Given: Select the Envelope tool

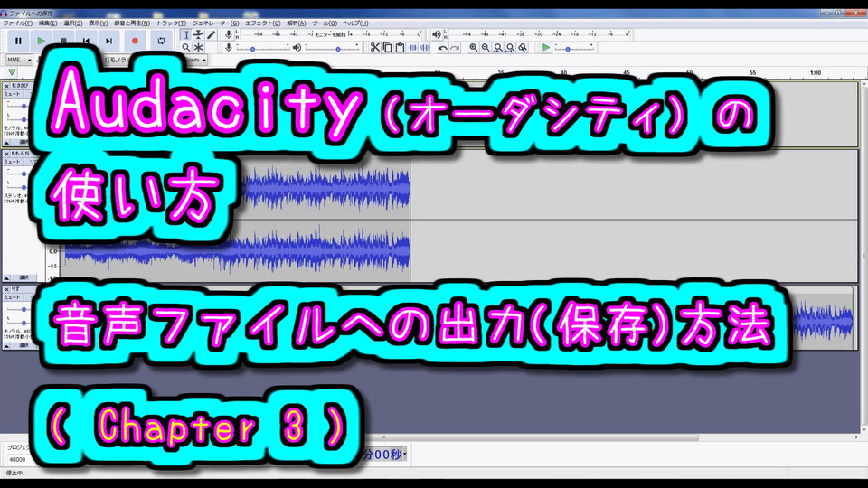Looking at the screenshot, I should (199, 35).
